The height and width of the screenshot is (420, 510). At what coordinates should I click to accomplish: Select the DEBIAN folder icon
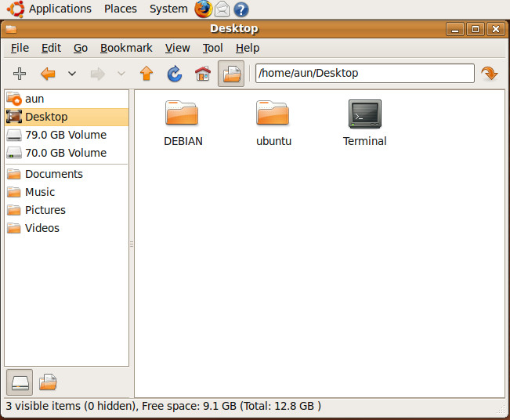coord(182,113)
